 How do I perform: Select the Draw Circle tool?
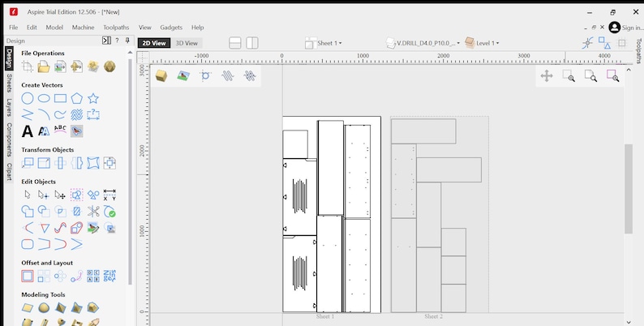28,99
